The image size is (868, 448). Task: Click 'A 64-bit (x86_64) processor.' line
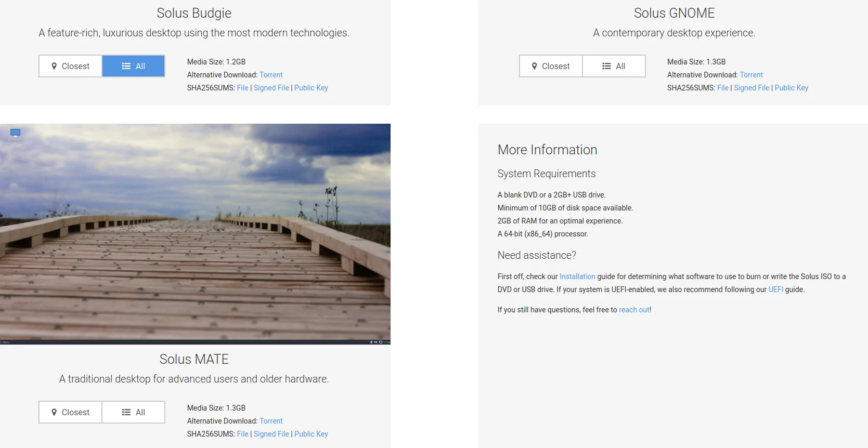[543, 234]
